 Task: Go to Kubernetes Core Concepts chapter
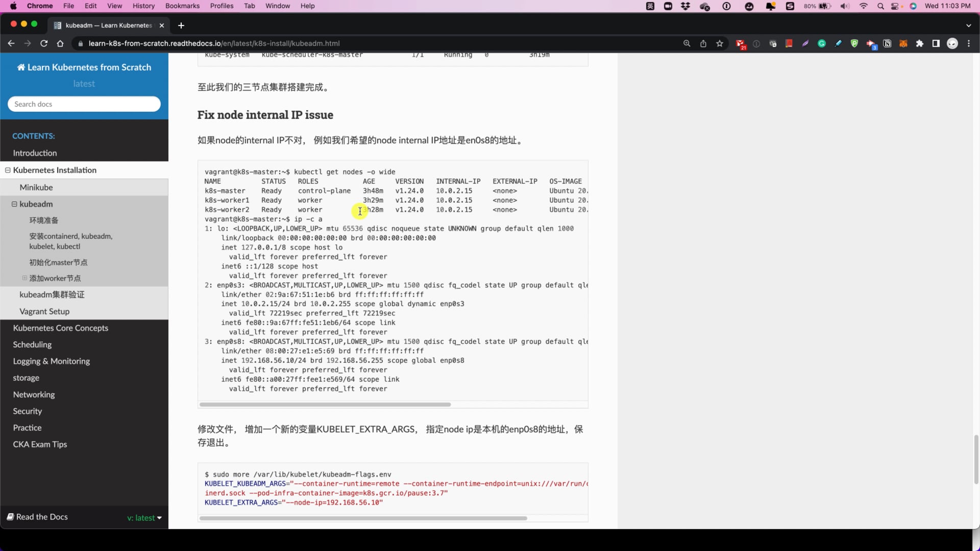(x=61, y=328)
